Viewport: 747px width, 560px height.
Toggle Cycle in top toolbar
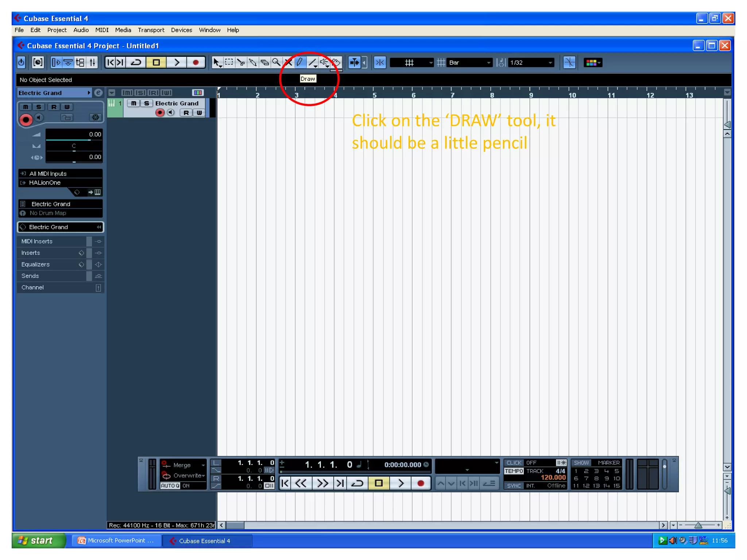pos(136,62)
